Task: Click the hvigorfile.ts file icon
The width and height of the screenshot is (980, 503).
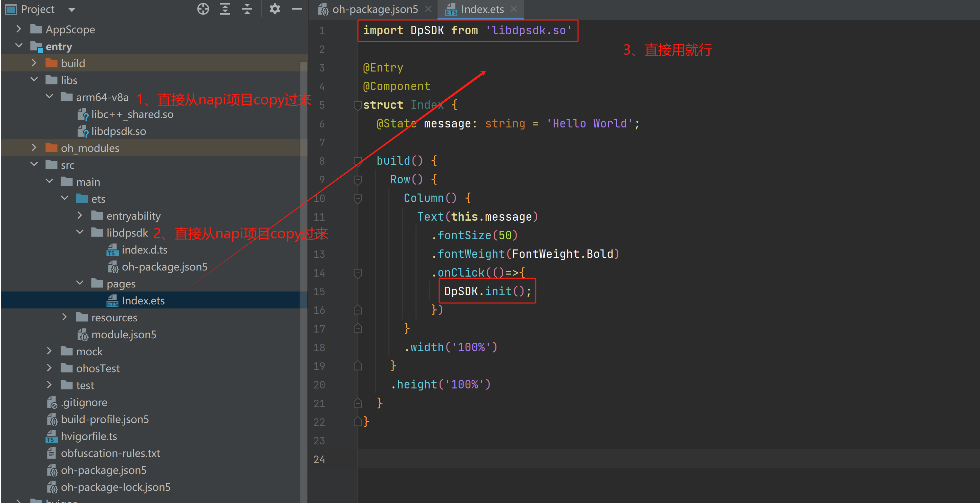Action: point(52,436)
